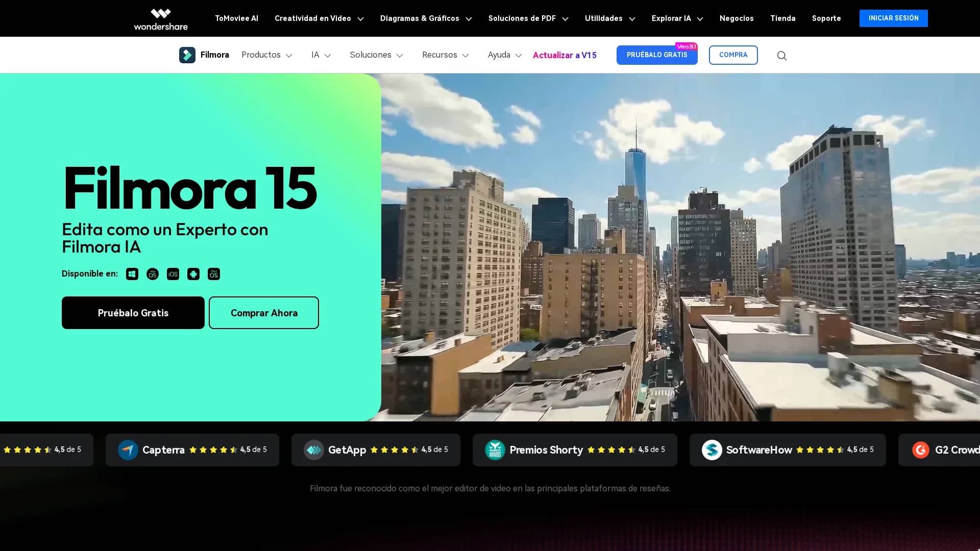Click the Premios Shorty rating card
Image resolution: width=980 pixels, height=551 pixels.
click(575, 450)
